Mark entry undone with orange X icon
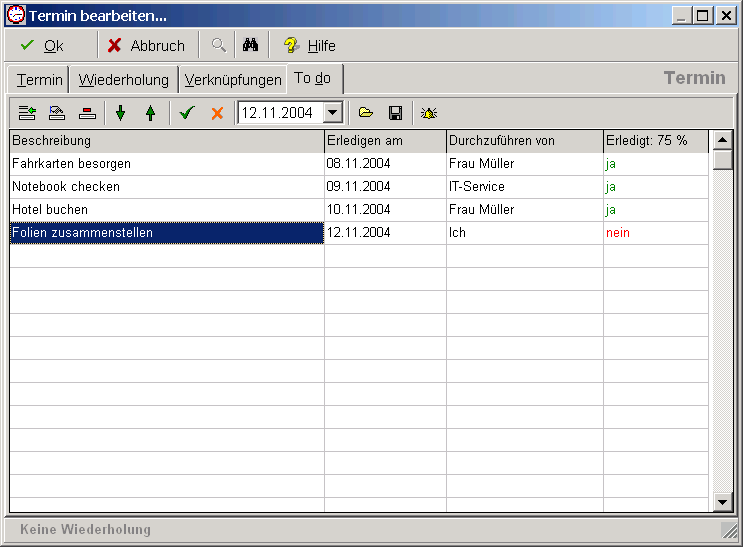This screenshot has width=743, height=547. tap(217, 113)
